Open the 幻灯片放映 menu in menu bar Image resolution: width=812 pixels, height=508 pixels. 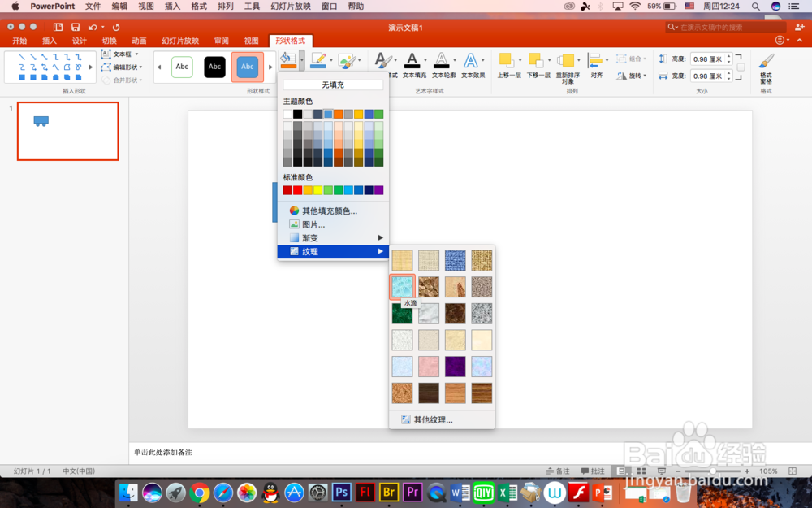[291, 7]
